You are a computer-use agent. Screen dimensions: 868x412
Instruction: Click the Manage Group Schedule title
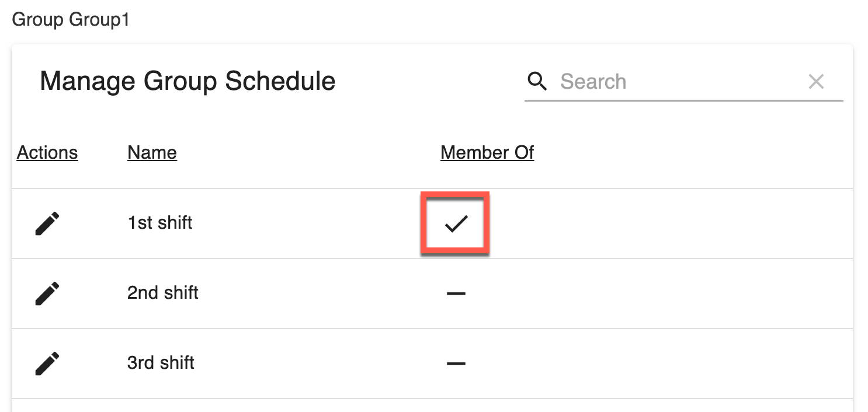point(188,81)
